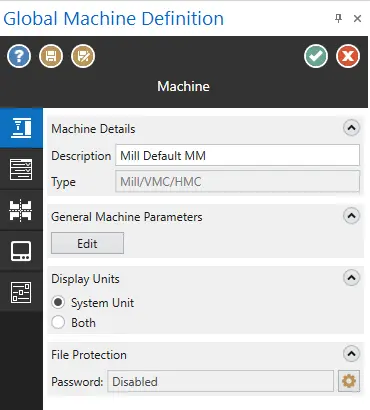
Task: Click the Password field showing Disabled
Action: click(220, 381)
